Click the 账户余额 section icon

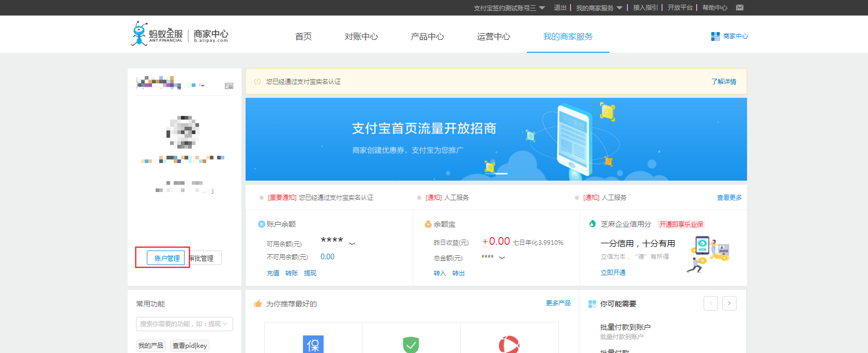pyautogui.click(x=262, y=224)
